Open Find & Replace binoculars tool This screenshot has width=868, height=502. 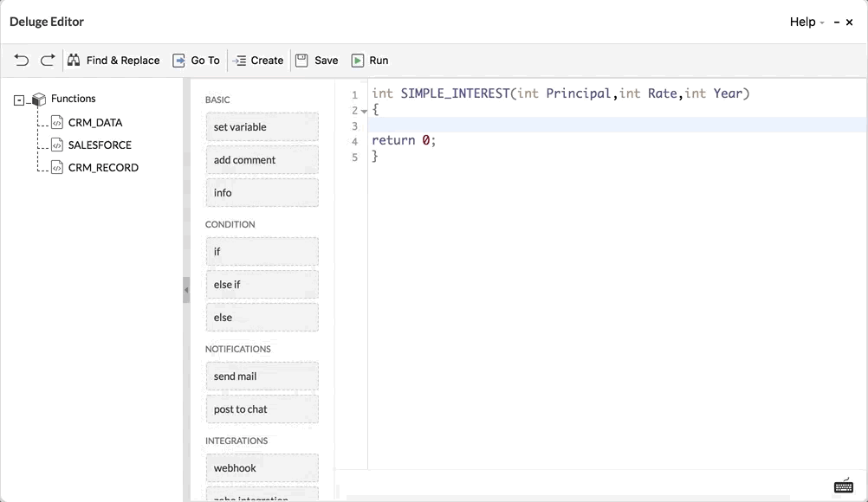coord(74,60)
